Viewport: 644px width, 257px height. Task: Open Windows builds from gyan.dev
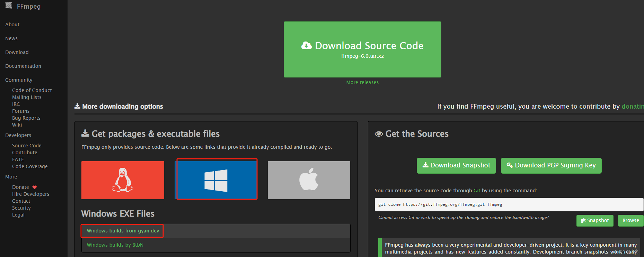pos(123,231)
